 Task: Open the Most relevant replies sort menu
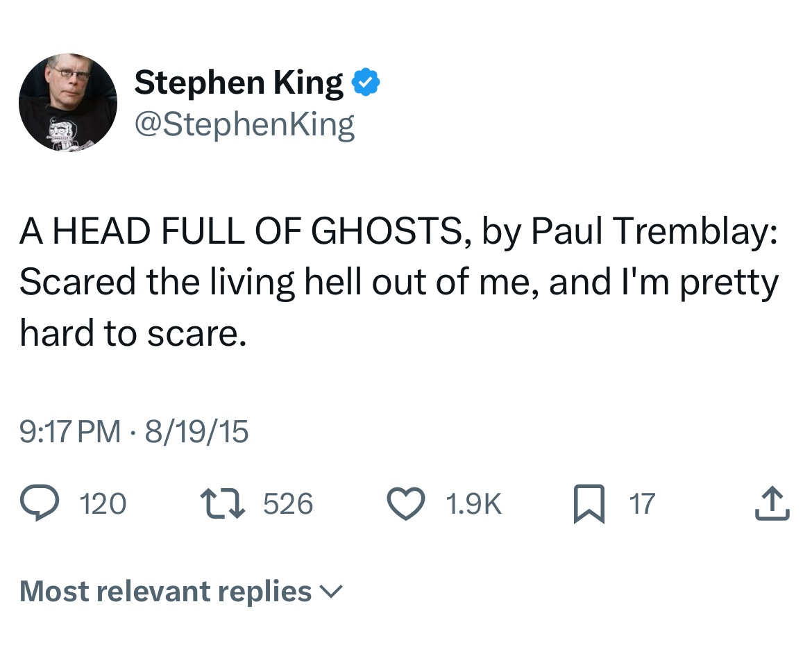[166, 591]
